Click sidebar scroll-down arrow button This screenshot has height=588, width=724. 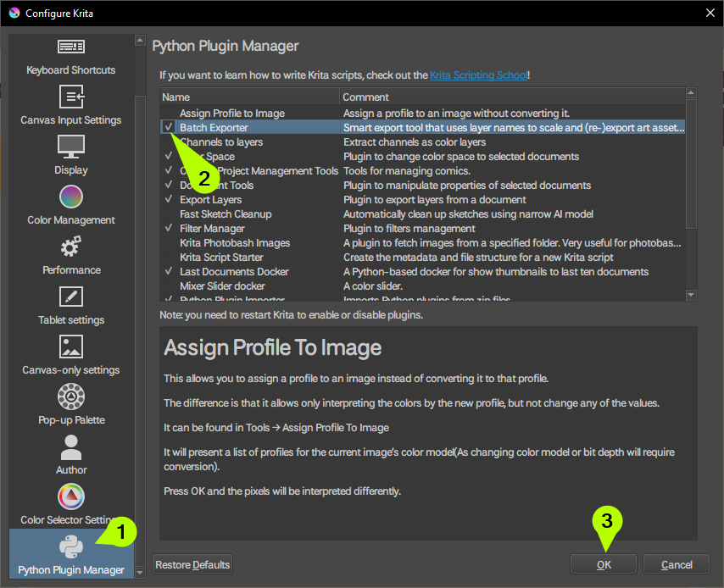tap(140, 573)
